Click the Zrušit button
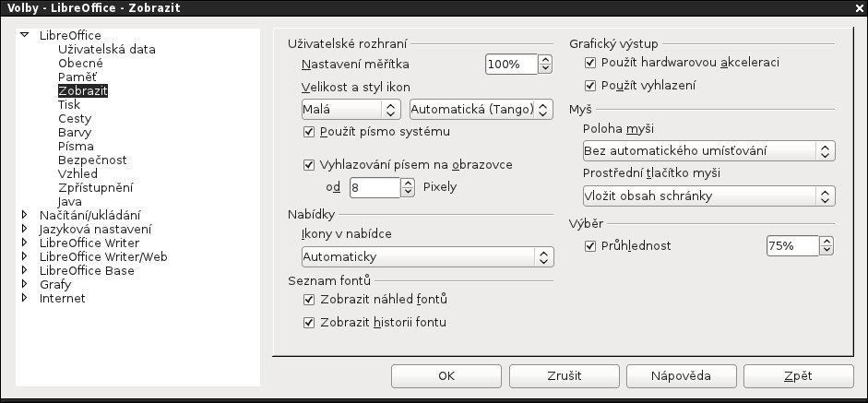The image size is (868, 403). click(565, 376)
